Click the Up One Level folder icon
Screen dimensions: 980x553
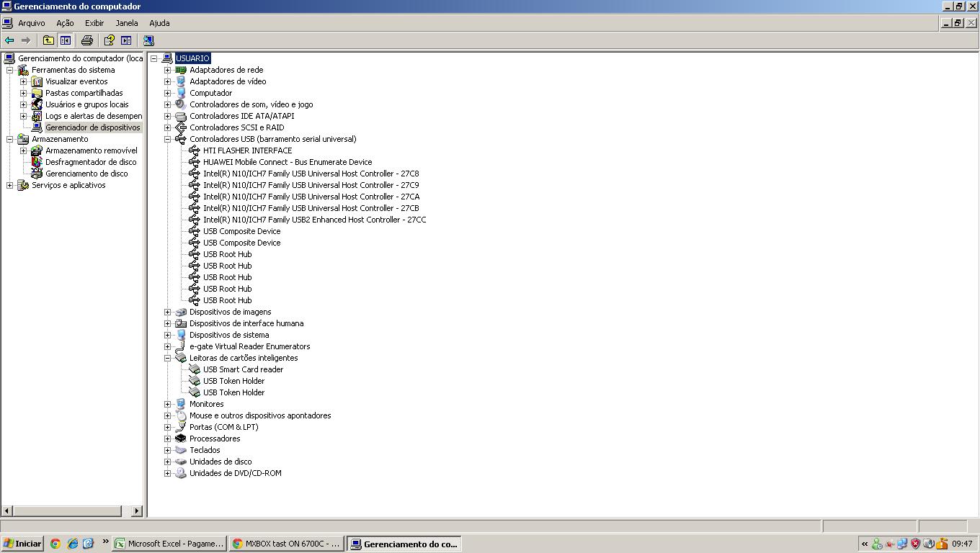coord(48,40)
